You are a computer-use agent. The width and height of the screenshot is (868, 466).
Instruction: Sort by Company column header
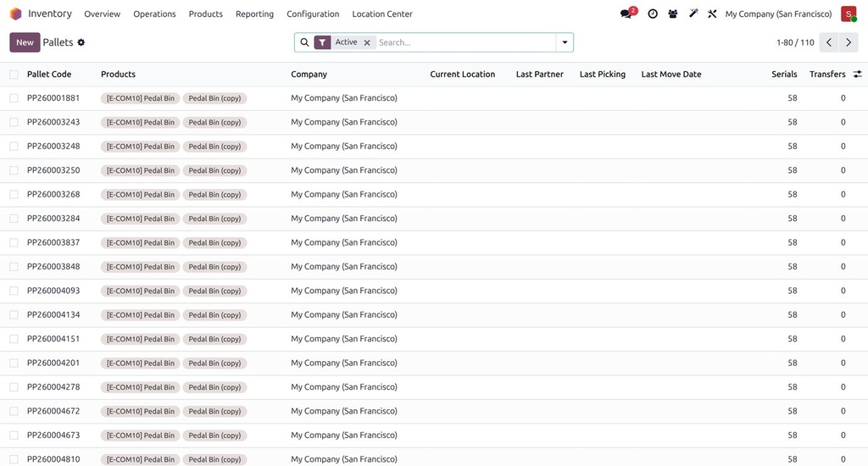point(309,75)
